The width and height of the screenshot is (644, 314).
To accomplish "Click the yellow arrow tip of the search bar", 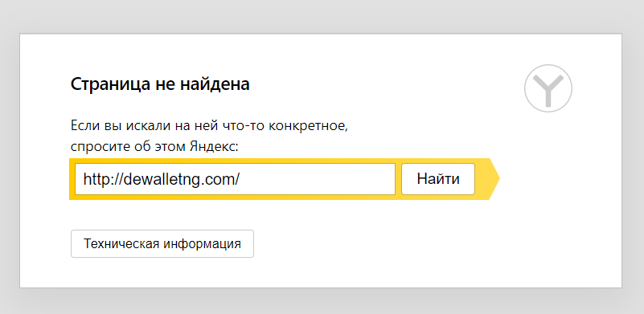I will point(494,179).
